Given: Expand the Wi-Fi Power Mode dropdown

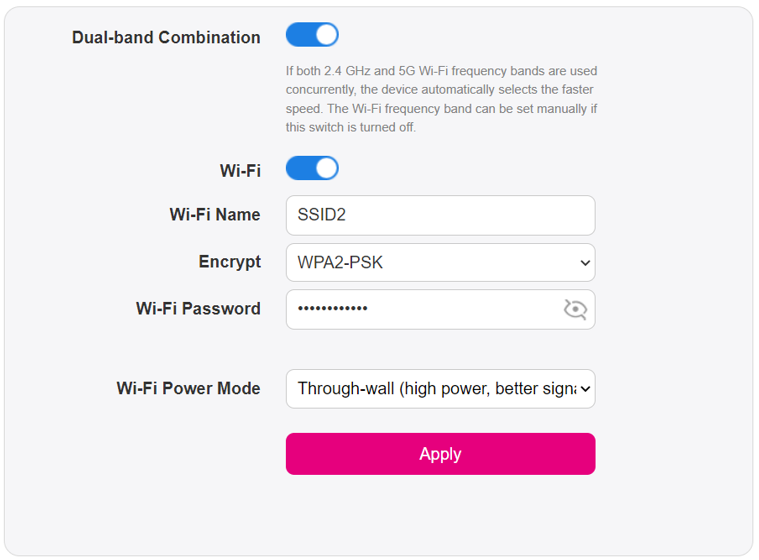Looking at the screenshot, I should click(440, 389).
